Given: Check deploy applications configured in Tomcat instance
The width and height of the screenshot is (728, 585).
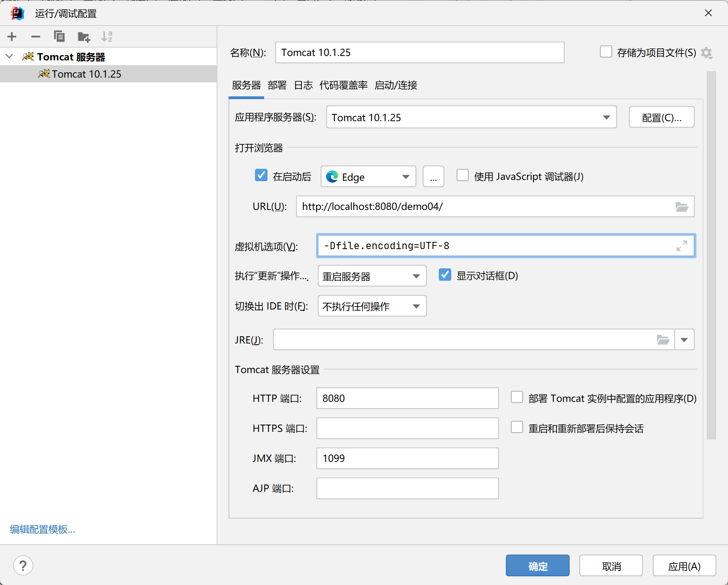Looking at the screenshot, I should click(517, 397).
